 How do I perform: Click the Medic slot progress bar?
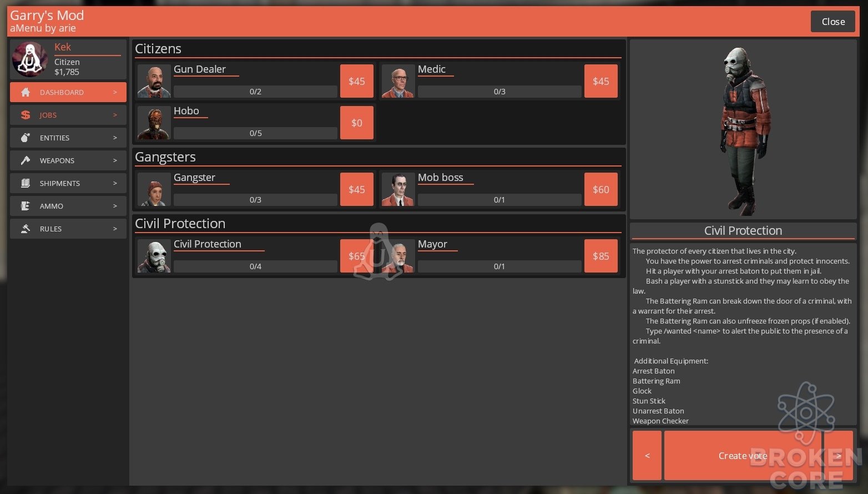pyautogui.click(x=499, y=92)
